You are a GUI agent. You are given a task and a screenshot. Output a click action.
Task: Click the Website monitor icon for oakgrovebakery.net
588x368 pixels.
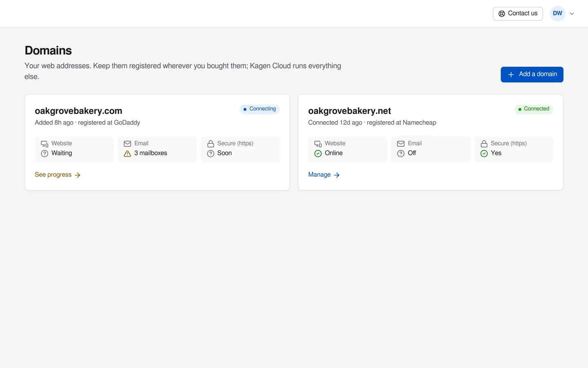(318, 144)
